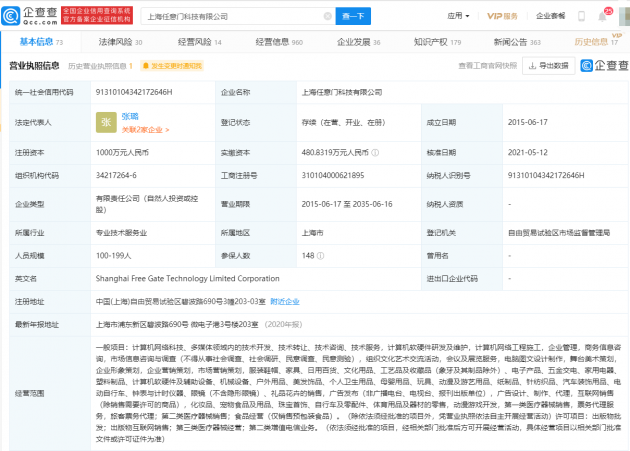630x451 pixels.
Task: Click the 查一下 search button
Action: click(x=353, y=16)
